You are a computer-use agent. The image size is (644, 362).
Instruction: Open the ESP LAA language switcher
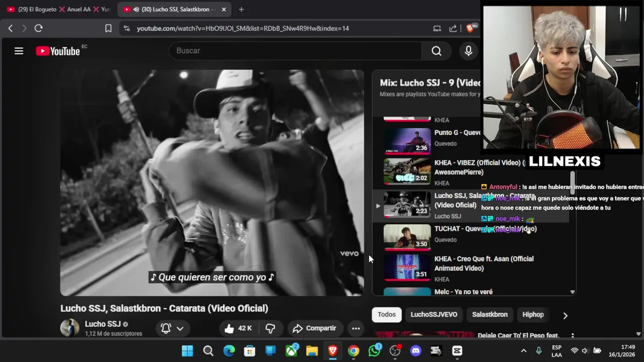[x=557, y=350]
